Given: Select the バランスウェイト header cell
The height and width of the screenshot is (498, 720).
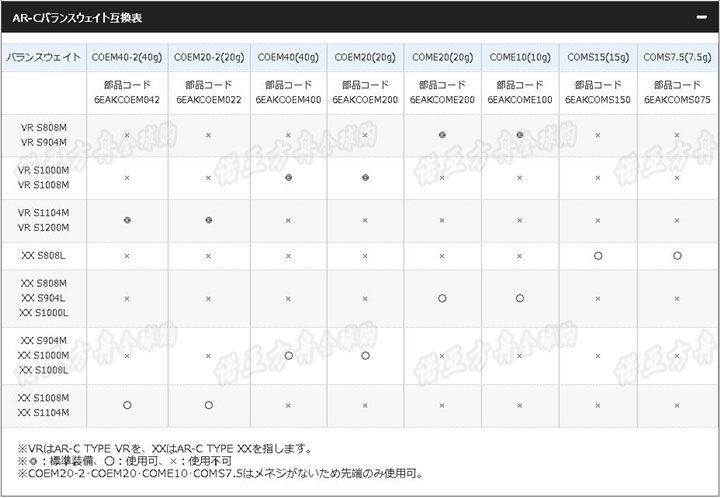Looking at the screenshot, I should point(44,57).
